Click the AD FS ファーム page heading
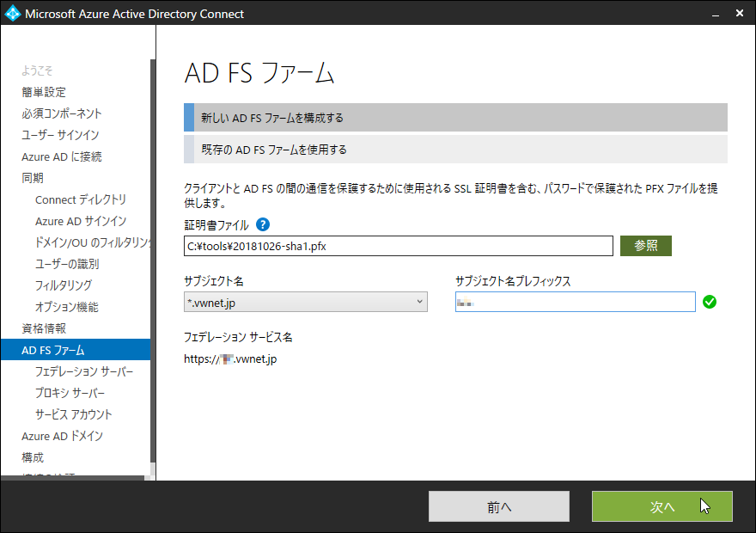This screenshot has height=533, width=756. click(259, 74)
